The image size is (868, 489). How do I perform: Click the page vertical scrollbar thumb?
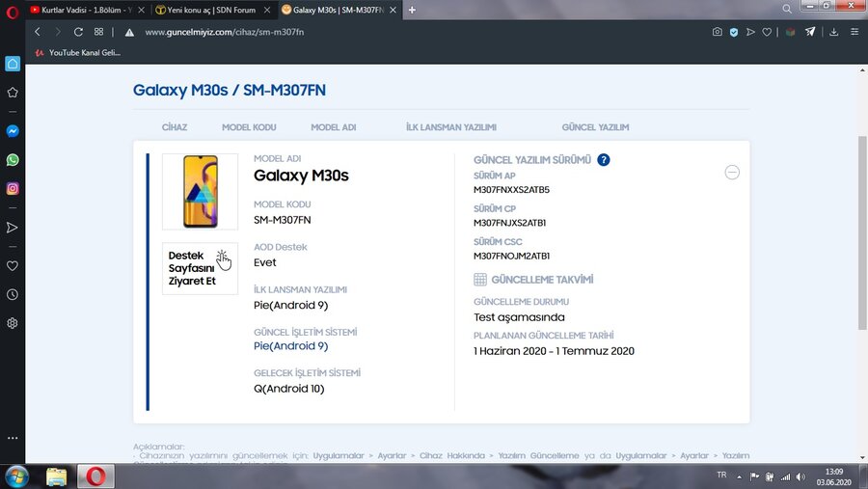click(x=862, y=232)
